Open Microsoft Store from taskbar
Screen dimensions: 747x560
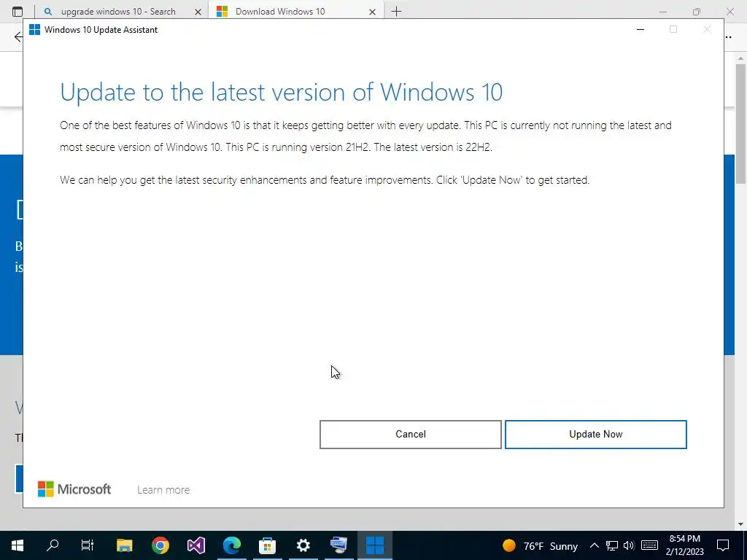(267, 545)
